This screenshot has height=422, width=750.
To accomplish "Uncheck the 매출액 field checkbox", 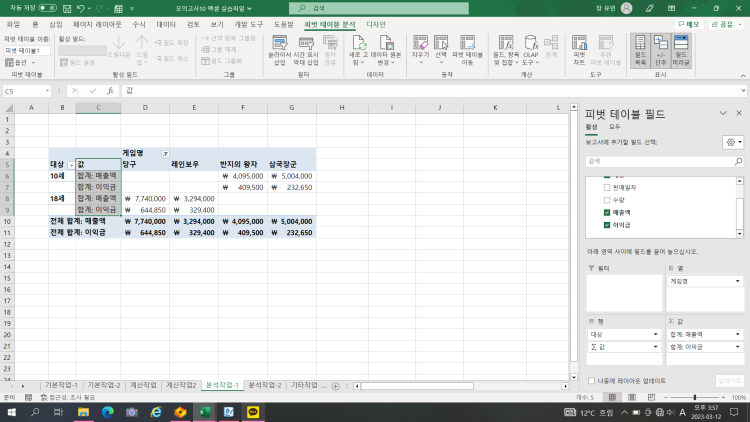I will click(x=606, y=213).
